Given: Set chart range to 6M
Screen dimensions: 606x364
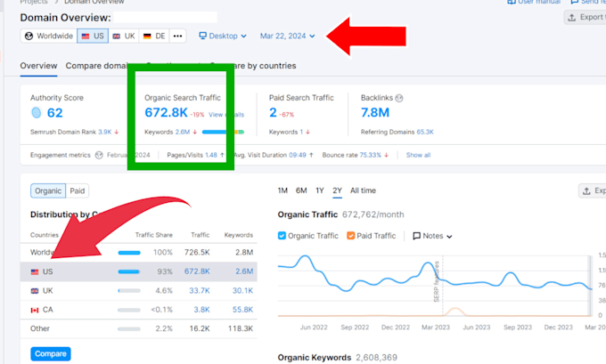Looking at the screenshot, I should [x=301, y=190].
